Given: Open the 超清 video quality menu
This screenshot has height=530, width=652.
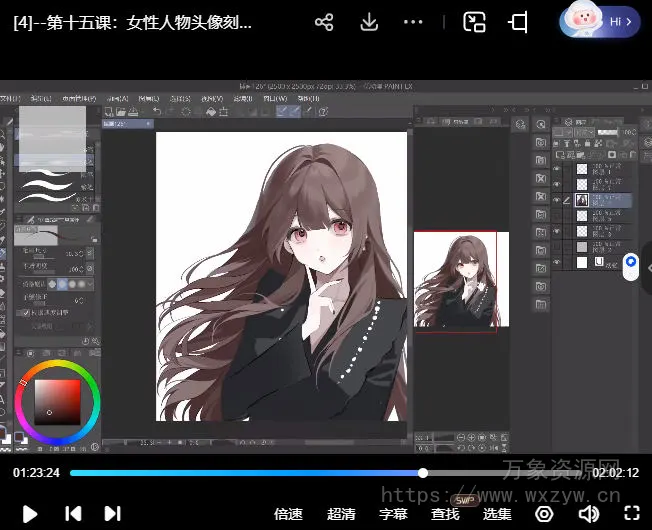Looking at the screenshot, I should pyautogui.click(x=341, y=514).
